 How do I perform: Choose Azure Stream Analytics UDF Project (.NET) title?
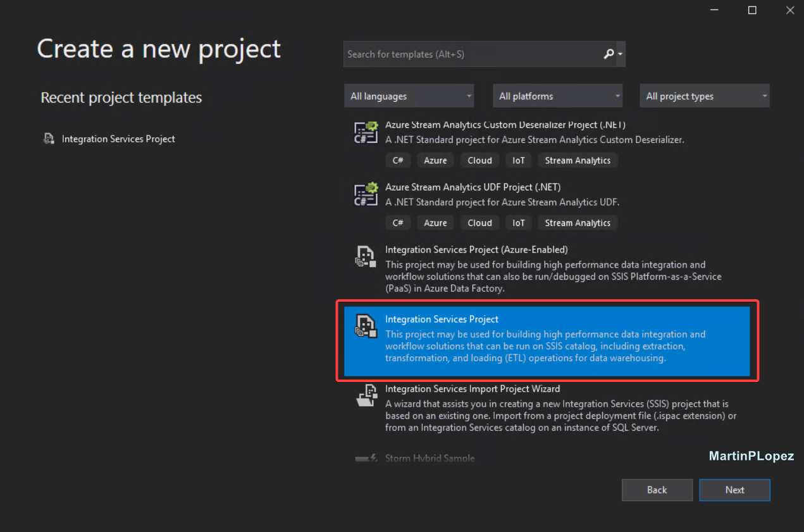[x=473, y=187]
